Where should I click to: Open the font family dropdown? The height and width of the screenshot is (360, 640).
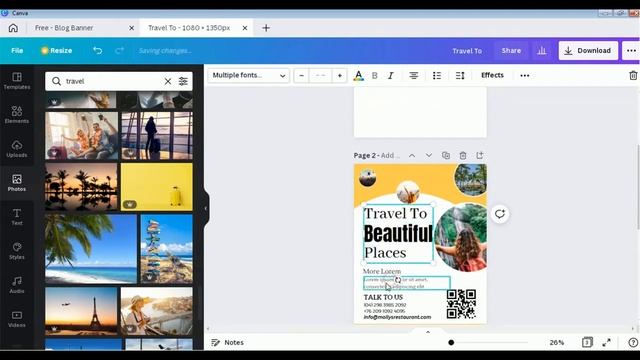[249, 76]
